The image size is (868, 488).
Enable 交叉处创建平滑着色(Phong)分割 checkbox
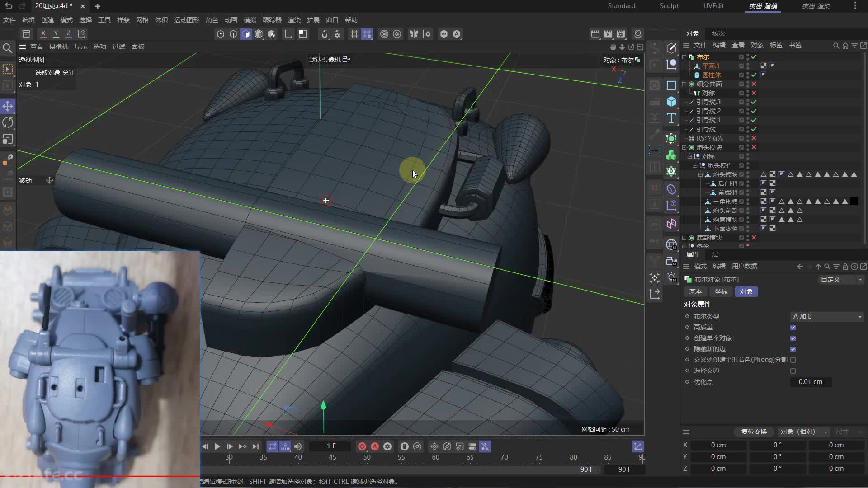(793, 360)
